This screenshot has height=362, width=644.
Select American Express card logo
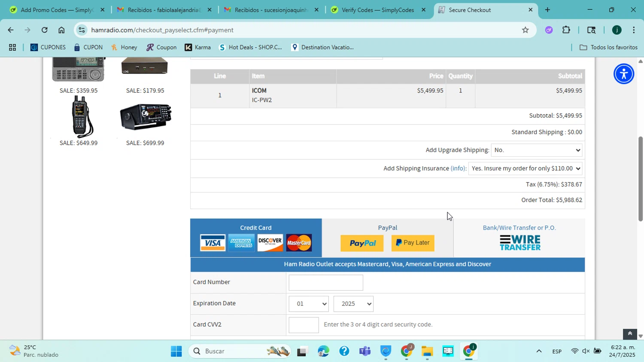coord(241,243)
